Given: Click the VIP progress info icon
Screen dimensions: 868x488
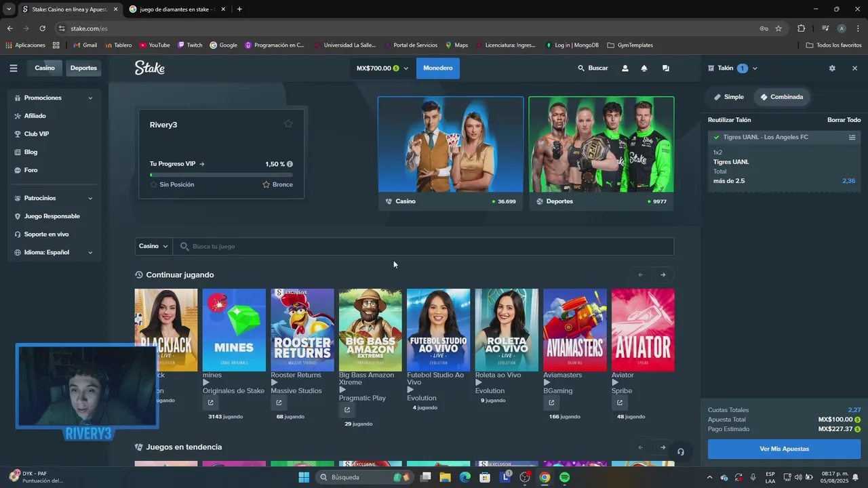Looking at the screenshot, I should point(290,164).
